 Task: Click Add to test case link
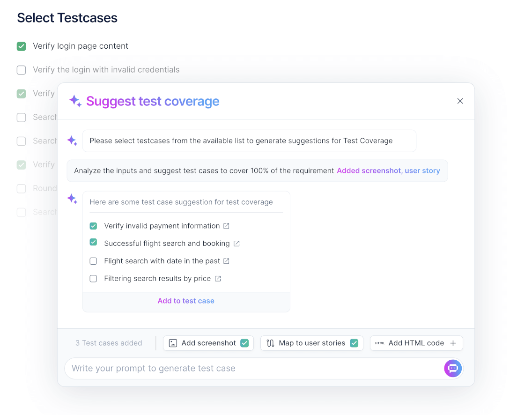point(186,301)
